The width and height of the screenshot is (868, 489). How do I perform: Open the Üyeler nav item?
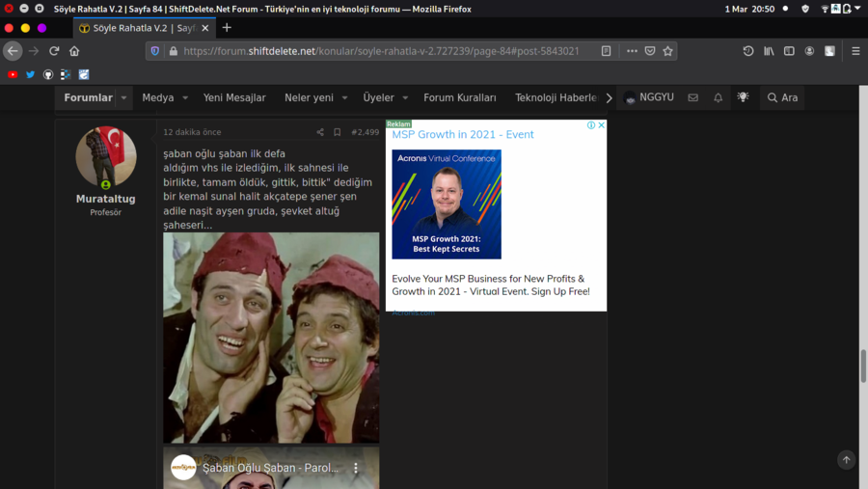(x=379, y=97)
